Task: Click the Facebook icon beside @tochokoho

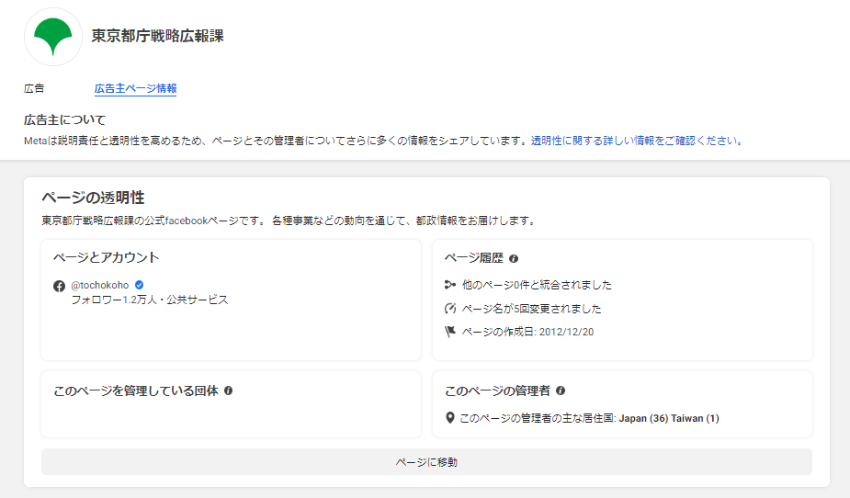Action: 59,286
